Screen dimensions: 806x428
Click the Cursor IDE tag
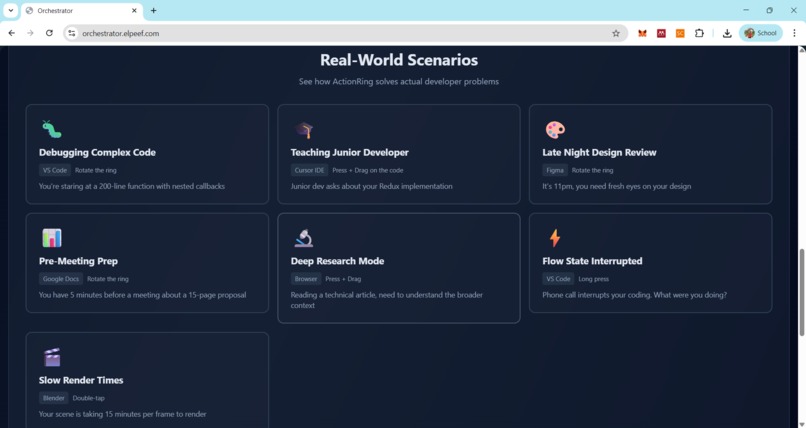pos(309,170)
